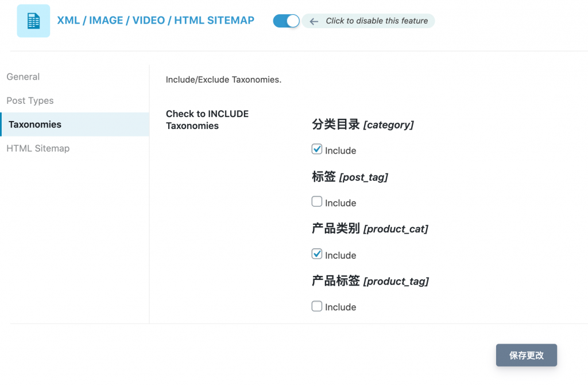Uncheck the 分类目录 [category] checkbox
This screenshot has width=588, height=386.
[x=317, y=149]
